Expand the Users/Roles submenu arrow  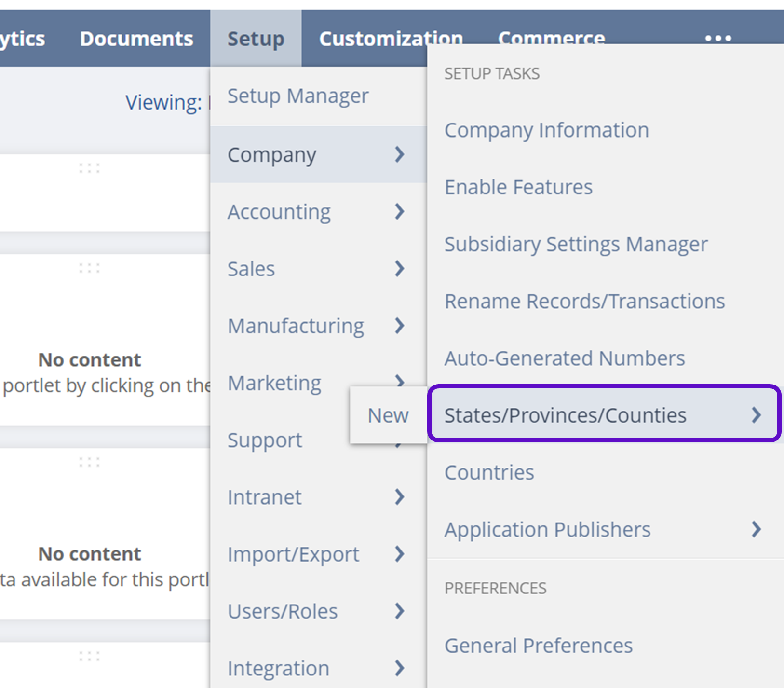tap(399, 611)
